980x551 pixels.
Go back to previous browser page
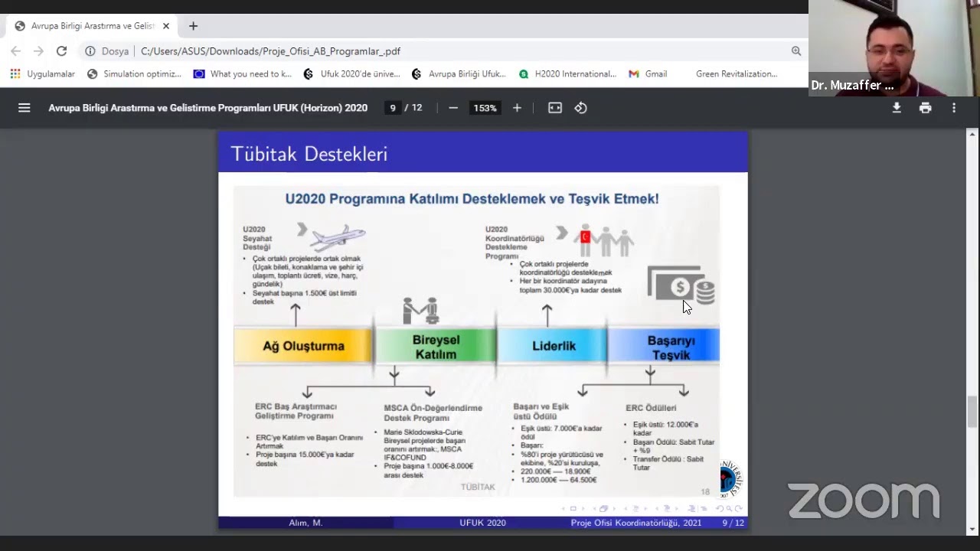tap(16, 51)
